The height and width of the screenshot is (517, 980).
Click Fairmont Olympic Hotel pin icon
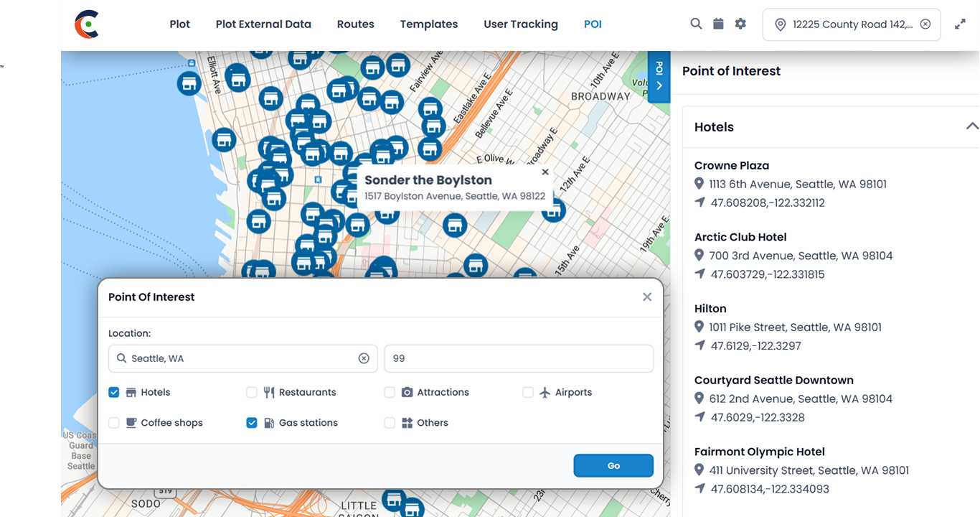point(699,470)
